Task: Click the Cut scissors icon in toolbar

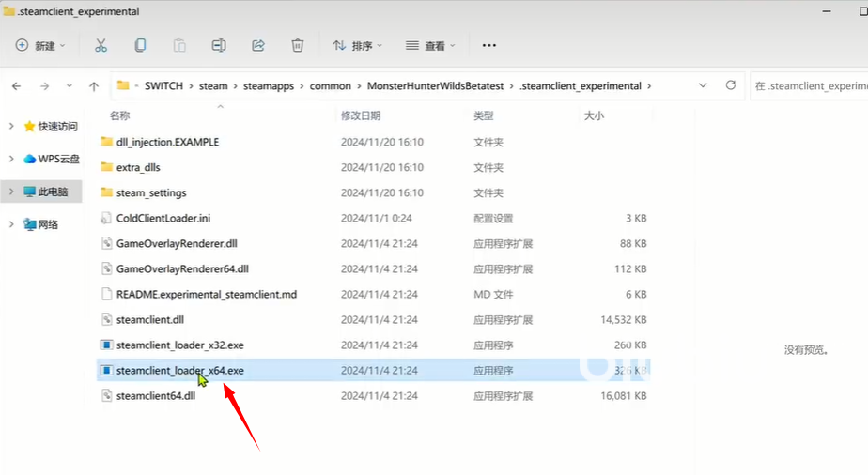Action: coord(101,45)
